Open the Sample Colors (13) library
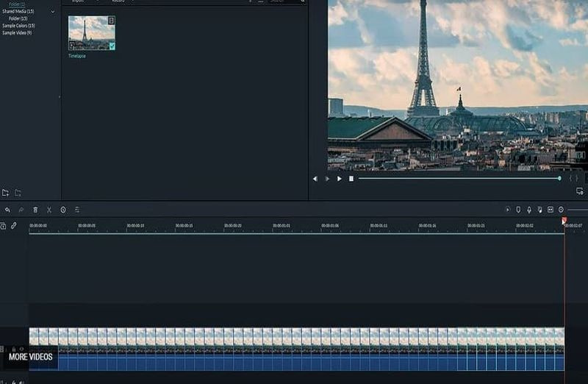The image size is (588, 384). pos(18,26)
